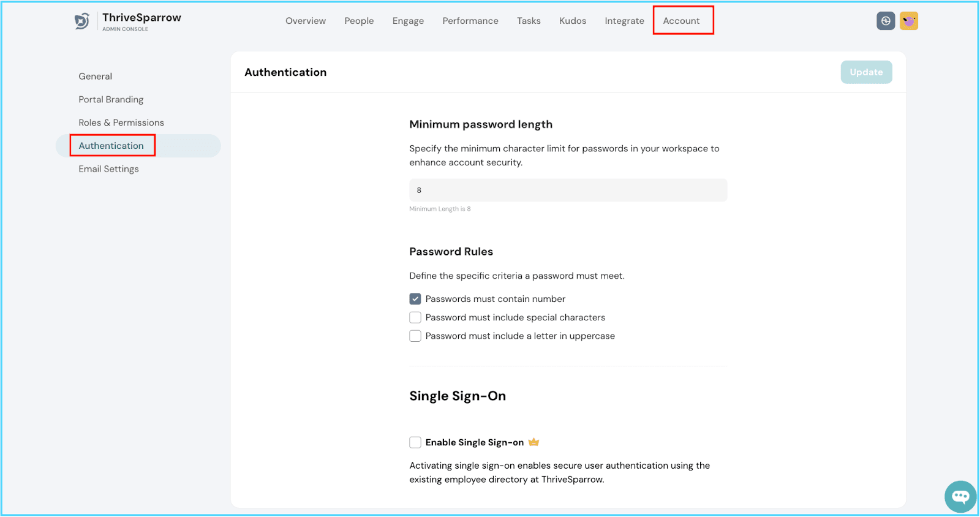
Task: Open the Integrate tab
Action: click(x=624, y=21)
